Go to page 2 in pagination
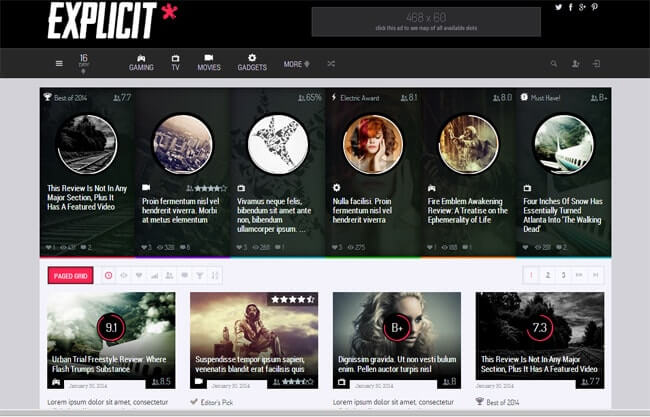 (x=547, y=275)
